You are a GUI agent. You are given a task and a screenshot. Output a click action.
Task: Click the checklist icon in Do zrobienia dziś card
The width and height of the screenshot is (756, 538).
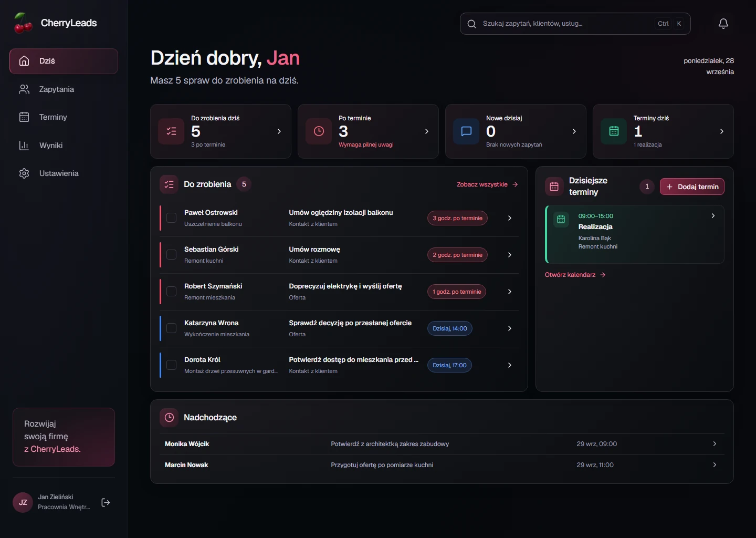tap(171, 131)
